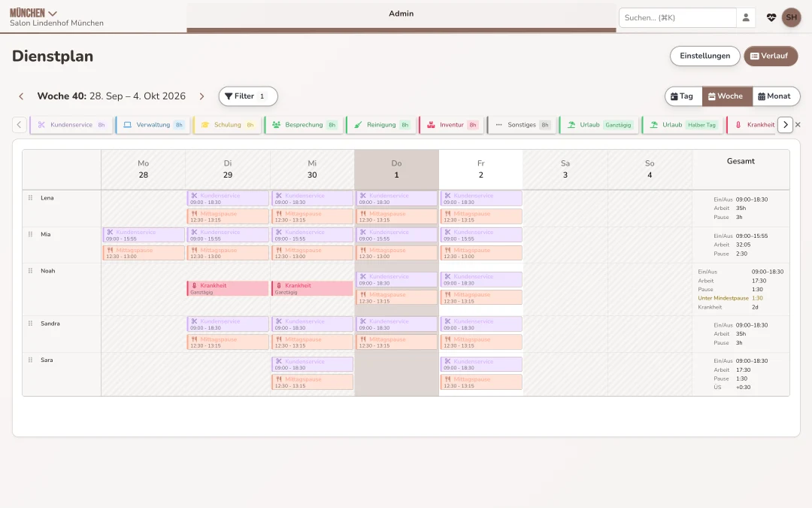This screenshot has height=508, width=812.
Task: Grab the drag handle for Lena
Action: click(30, 198)
